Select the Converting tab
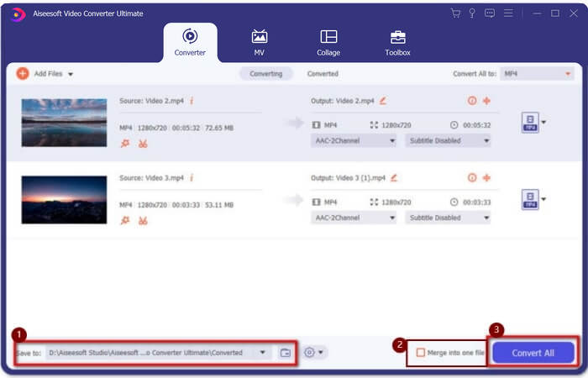The image size is (588, 378). [266, 74]
